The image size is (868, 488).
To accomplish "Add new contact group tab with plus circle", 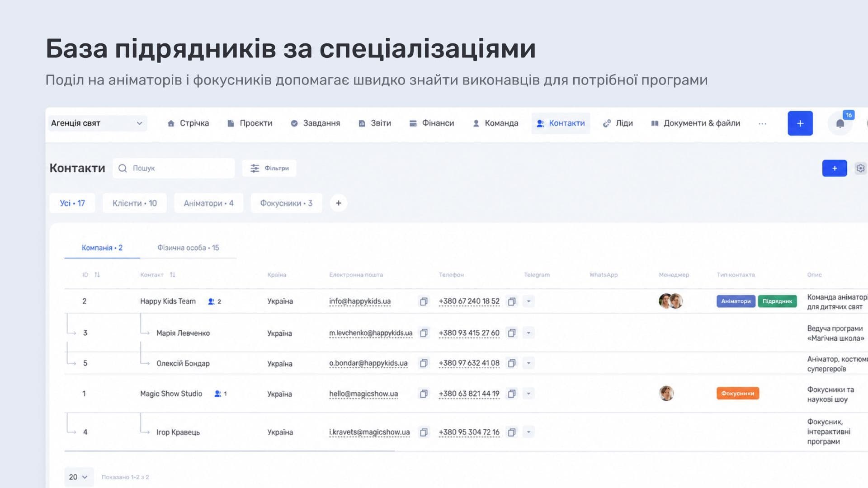I will pos(339,203).
